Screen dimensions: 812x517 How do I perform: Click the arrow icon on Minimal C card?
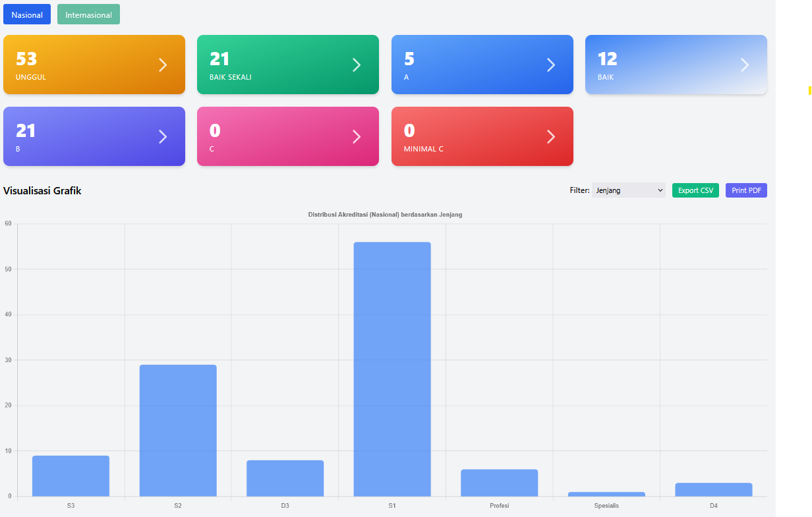[x=551, y=136]
